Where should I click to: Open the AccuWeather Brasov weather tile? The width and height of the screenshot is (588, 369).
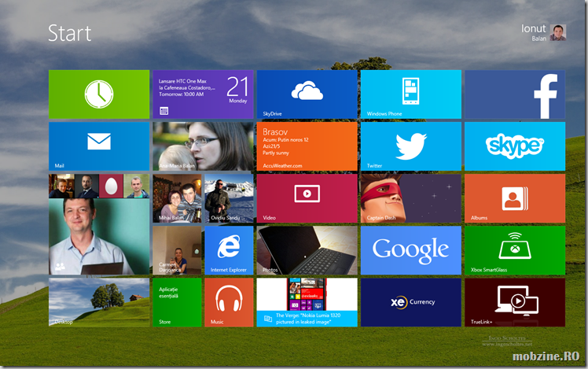tap(307, 146)
